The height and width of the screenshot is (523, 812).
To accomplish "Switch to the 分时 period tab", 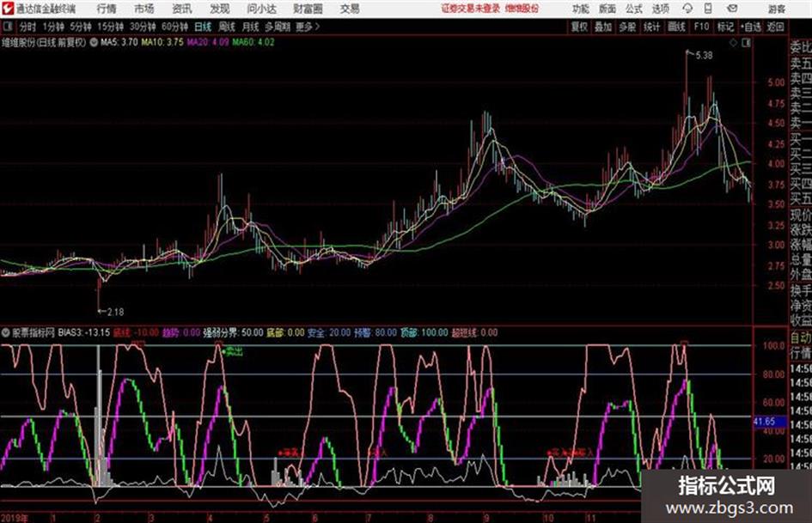I will coord(28,27).
